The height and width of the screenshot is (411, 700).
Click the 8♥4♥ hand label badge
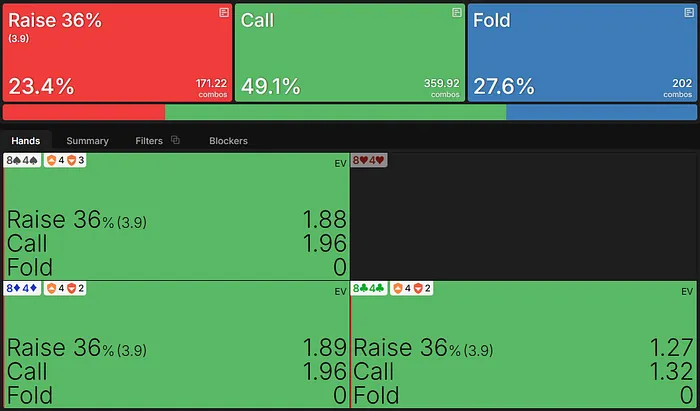(369, 161)
